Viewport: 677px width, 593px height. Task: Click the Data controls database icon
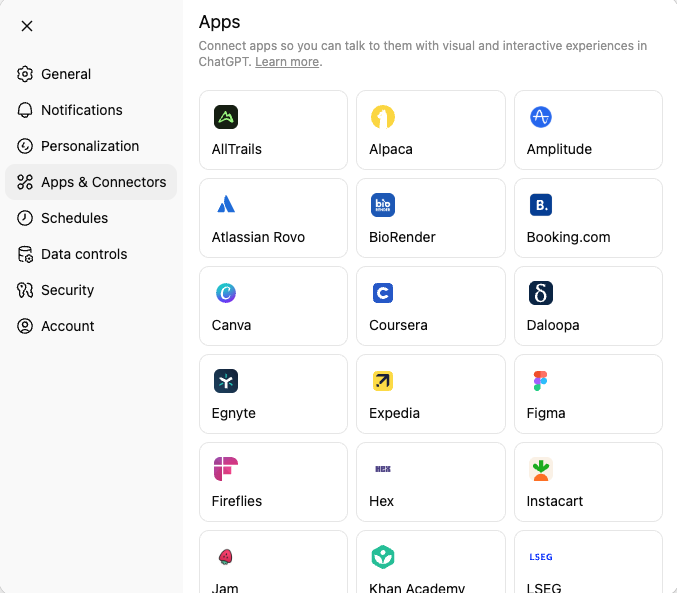pyautogui.click(x=25, y=254)
